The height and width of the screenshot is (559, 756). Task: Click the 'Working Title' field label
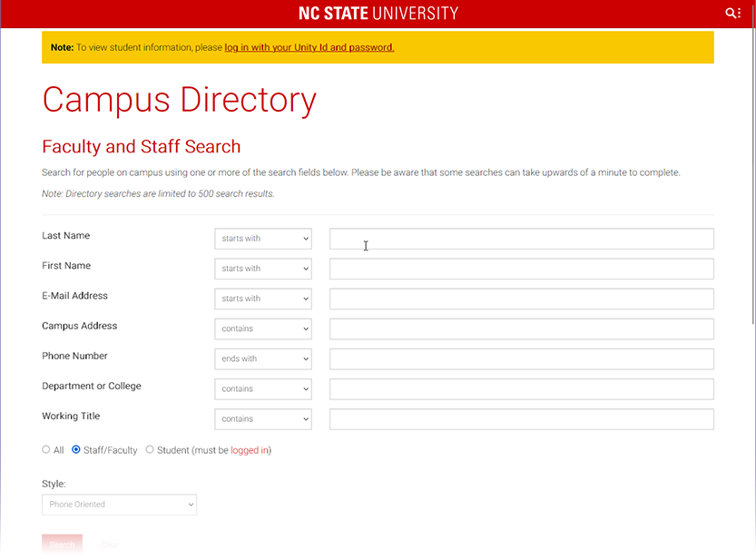(x=71, y=417)
